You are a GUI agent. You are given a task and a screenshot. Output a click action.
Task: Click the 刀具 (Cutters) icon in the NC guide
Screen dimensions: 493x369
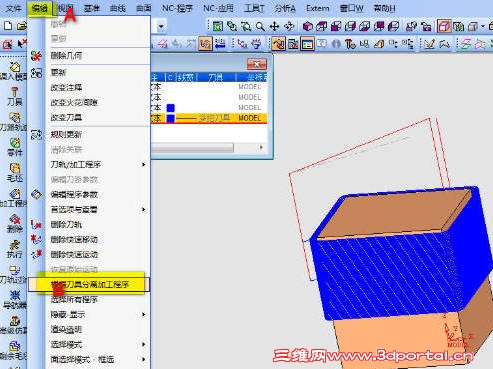pyautogui.click(x=14, y=96)
